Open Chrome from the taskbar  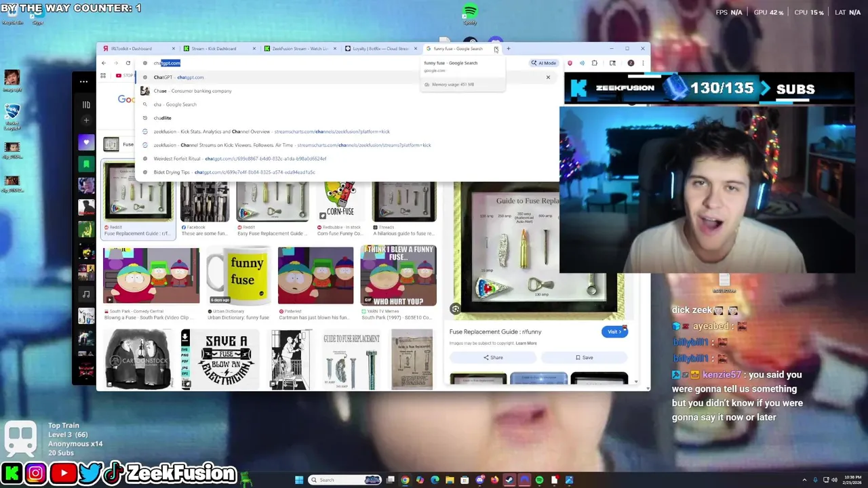coord(405,480)
